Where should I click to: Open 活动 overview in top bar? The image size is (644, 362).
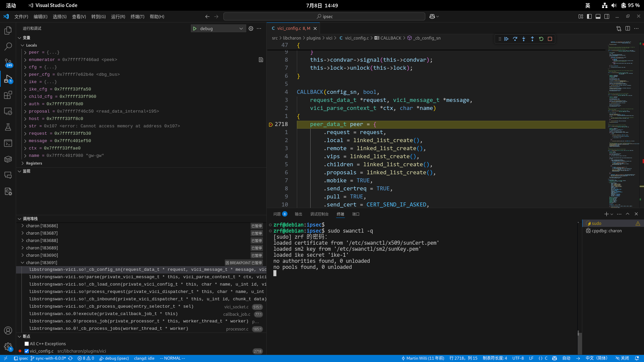pos(11,5)
